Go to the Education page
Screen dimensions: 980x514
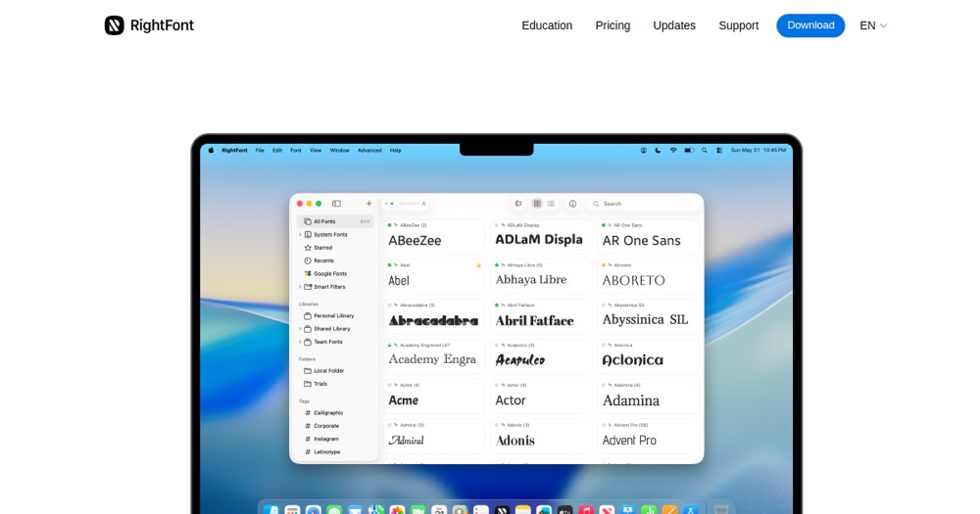(x=547, y=25)
